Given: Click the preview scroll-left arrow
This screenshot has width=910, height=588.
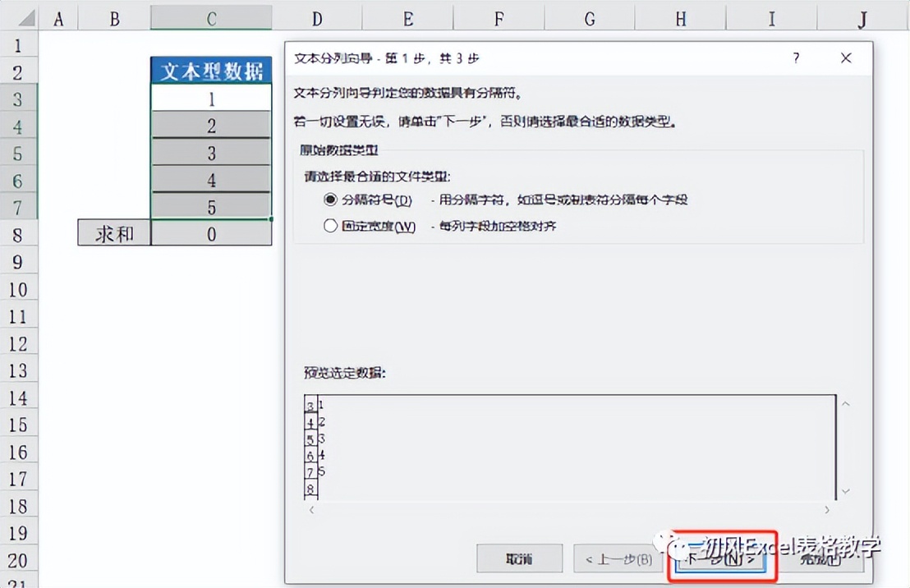Looking at the screenshot, I should coord(311,510).
